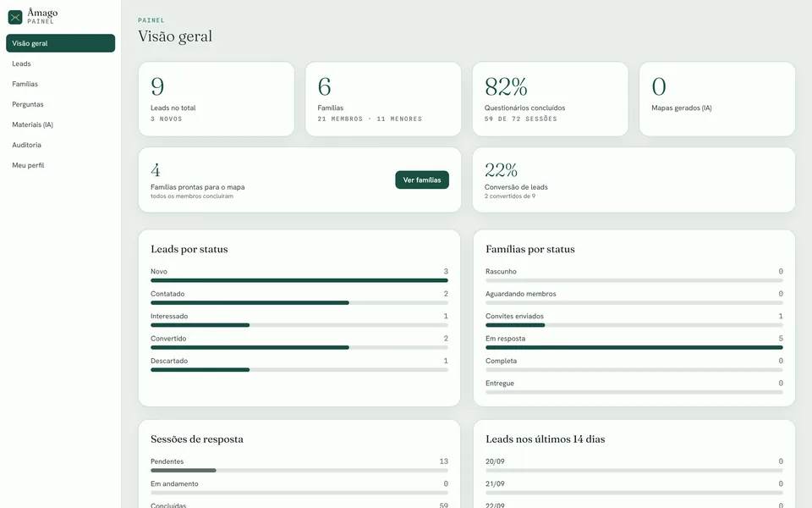This screenshot has height=508, width=812.
Task: Click the 'Famílias prontas para o mapa' label
Action: point(197,187)
